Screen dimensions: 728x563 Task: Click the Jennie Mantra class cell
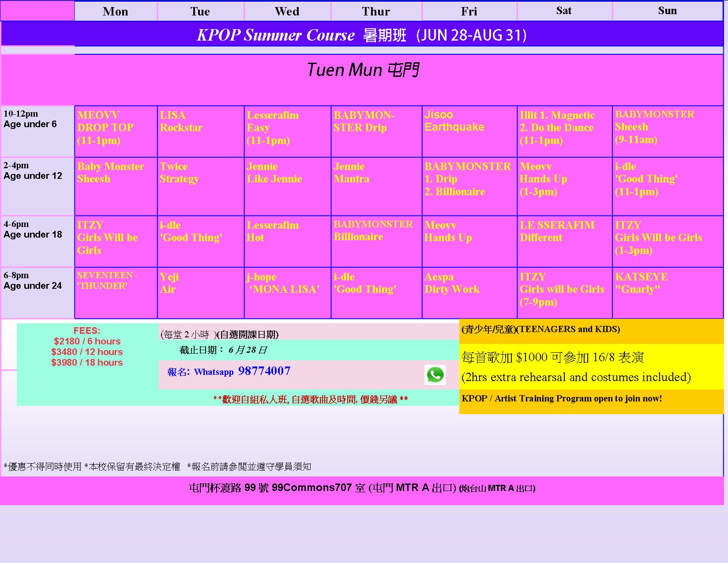[377, 186]
